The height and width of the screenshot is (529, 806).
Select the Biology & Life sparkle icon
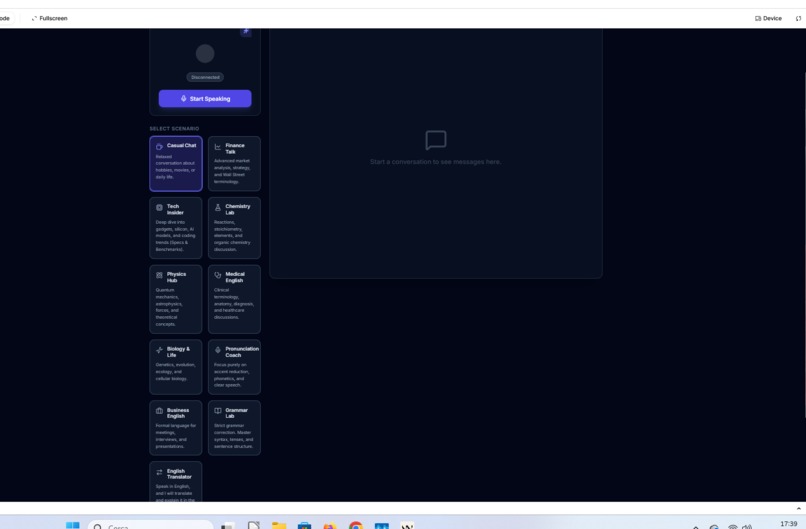tap(159, 350)
